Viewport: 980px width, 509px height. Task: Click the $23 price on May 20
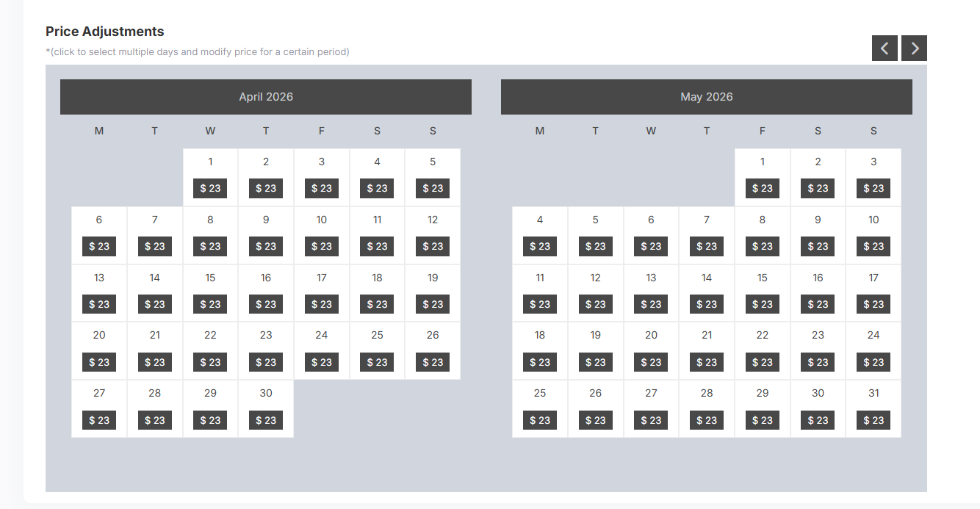point(651,362)
